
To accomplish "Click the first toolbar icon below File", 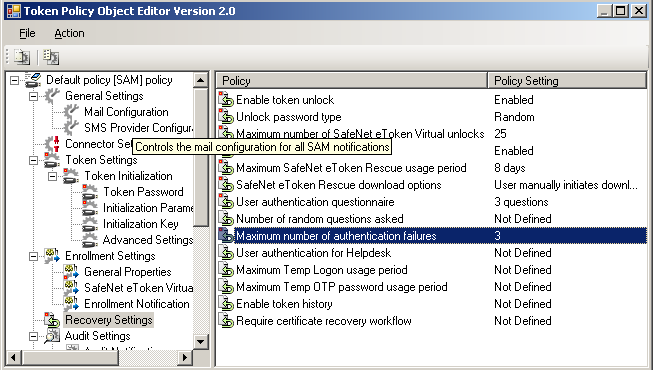I will coord(22,57).
